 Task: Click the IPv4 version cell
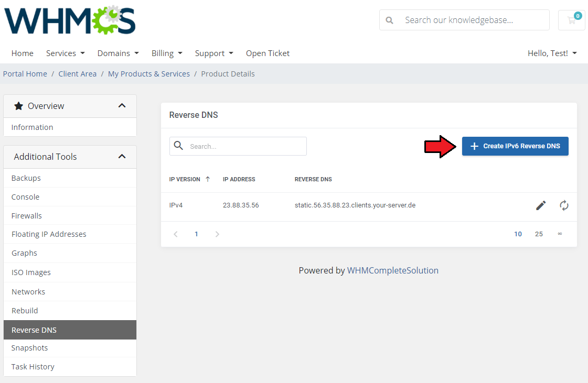[176, 205]
